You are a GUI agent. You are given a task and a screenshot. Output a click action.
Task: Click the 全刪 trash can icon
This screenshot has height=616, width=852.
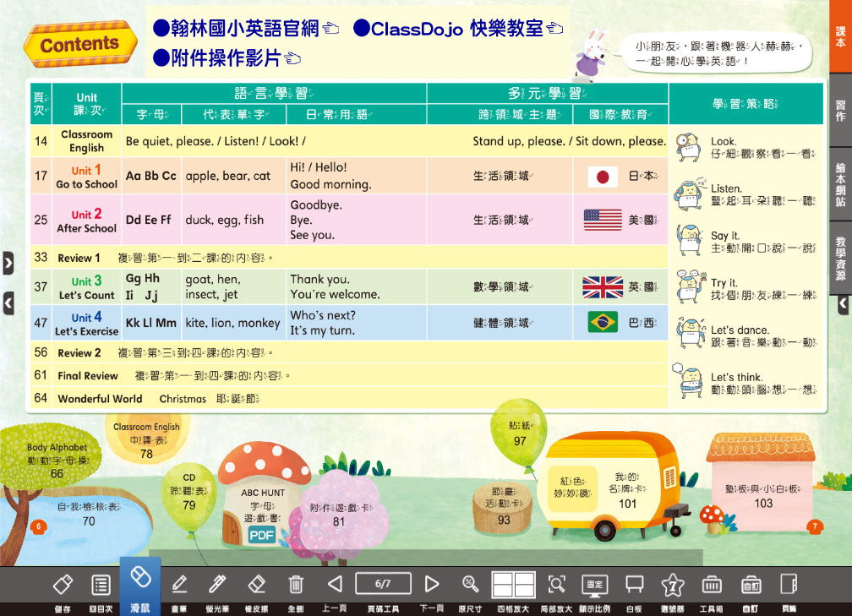[296, 584]
